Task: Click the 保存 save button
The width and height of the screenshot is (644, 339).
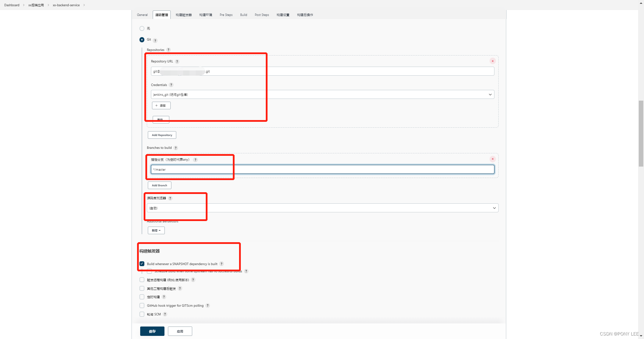Action: (152, 331)
